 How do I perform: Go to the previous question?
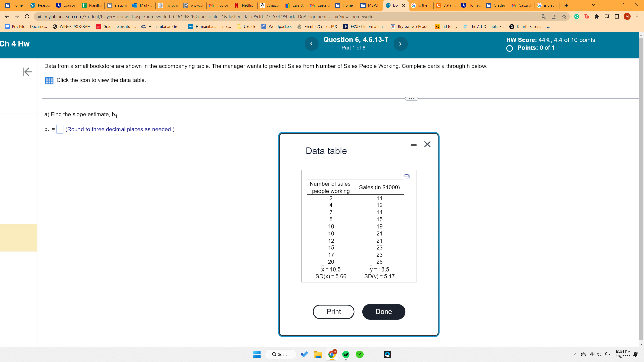[311, 44]
